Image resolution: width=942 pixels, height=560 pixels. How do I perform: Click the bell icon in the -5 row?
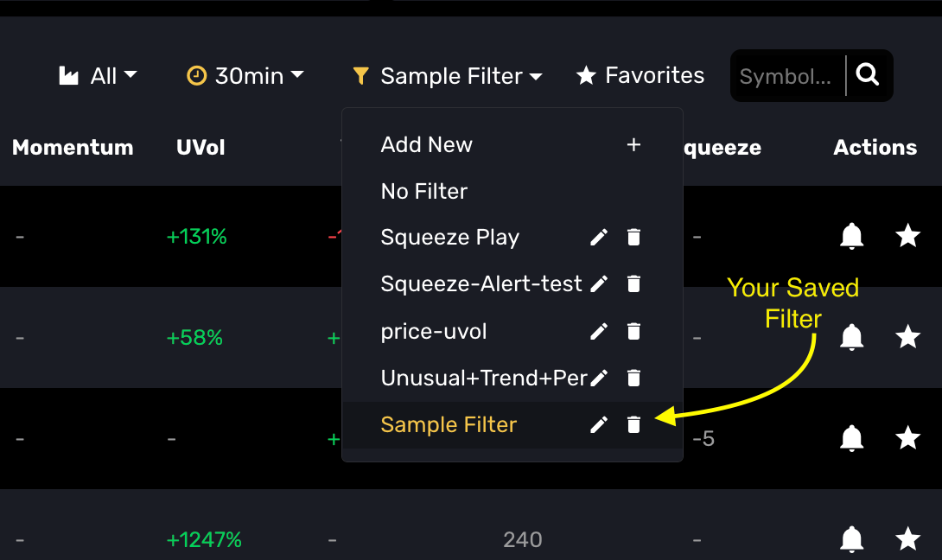tap(851, 438)
